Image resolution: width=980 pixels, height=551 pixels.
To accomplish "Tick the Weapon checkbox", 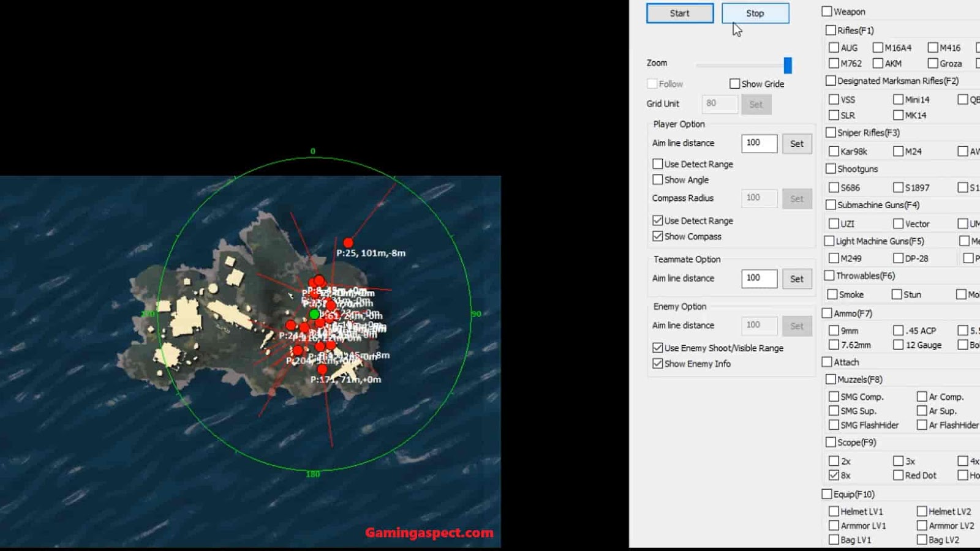I will click(x=827, y=12).
